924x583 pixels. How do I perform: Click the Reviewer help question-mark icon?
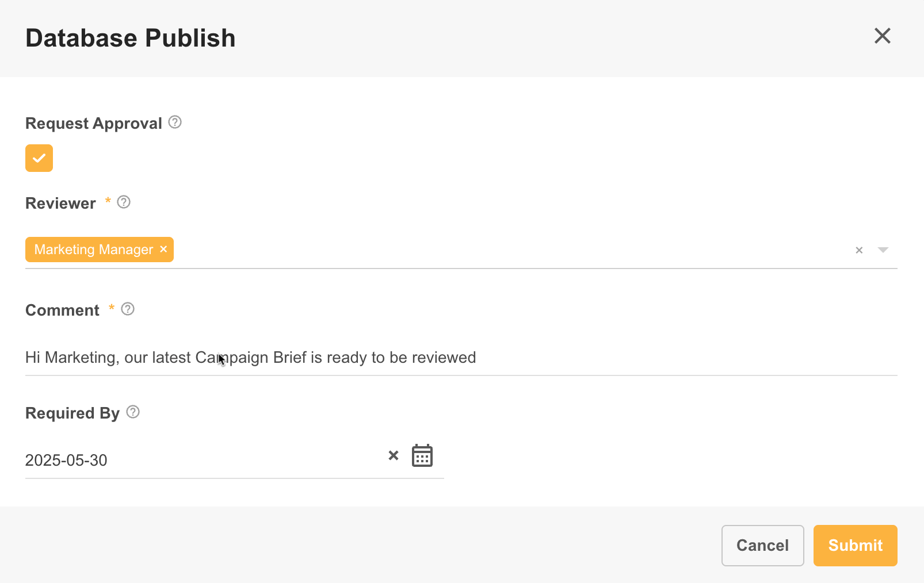(124, 202)
